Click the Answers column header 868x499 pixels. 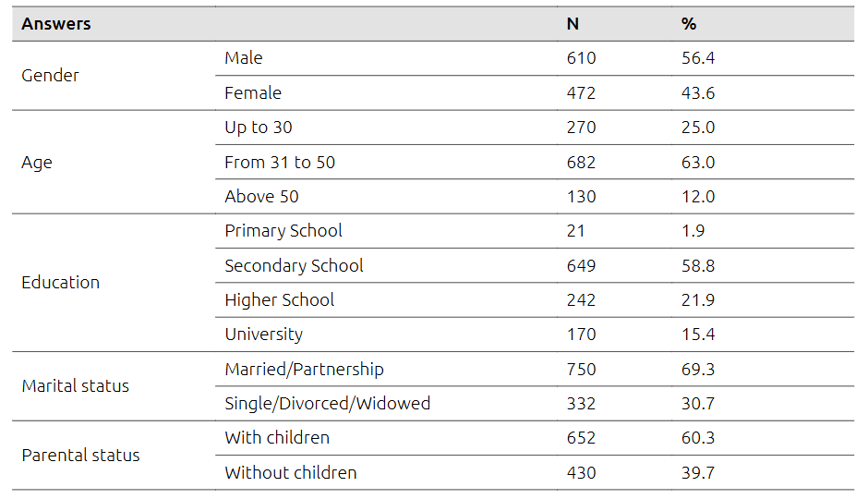tap(56, 24)
